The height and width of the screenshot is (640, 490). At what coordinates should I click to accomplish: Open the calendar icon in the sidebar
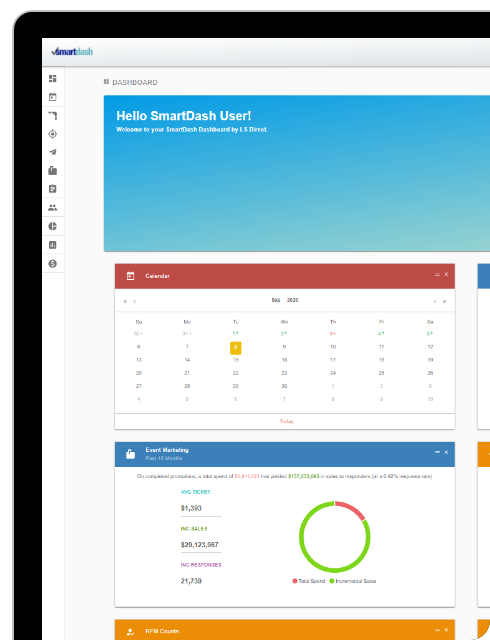click(x=53, y=97)
